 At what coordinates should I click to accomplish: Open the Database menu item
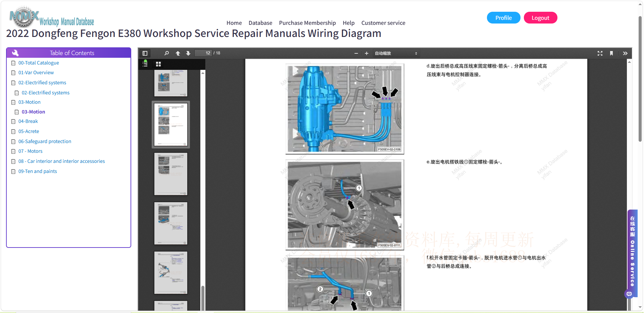tap(260, 23)
